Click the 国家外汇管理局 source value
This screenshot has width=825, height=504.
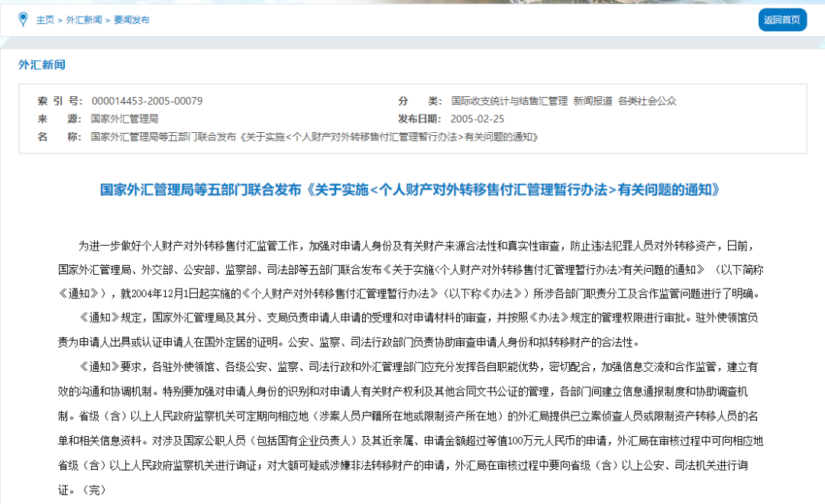124,119
